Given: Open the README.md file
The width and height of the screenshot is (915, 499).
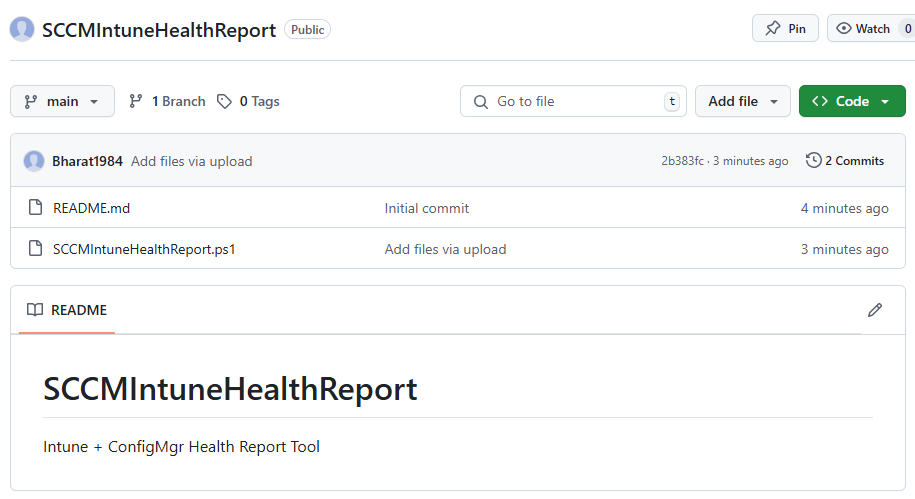Looking at the screenshot, I should [x=92, y=208].
